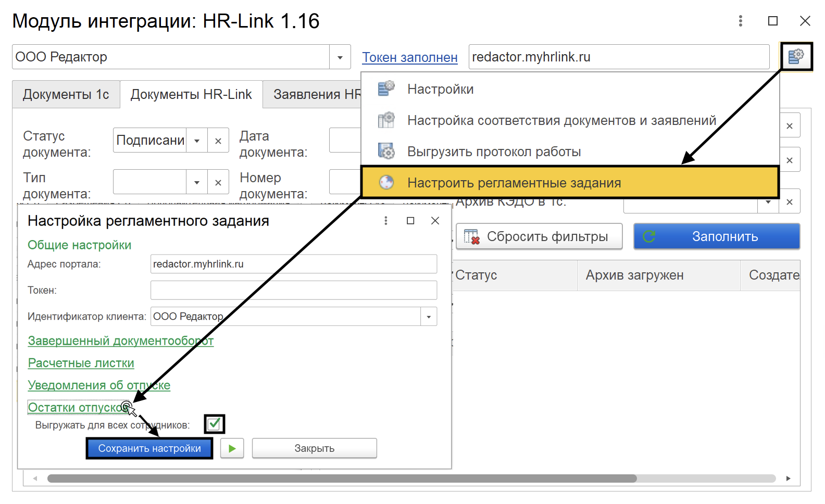Open the Завершенный документооборот section link
The height and width of the screenshot is (504, 825).
pyautogui.click(x=121, y=341)
